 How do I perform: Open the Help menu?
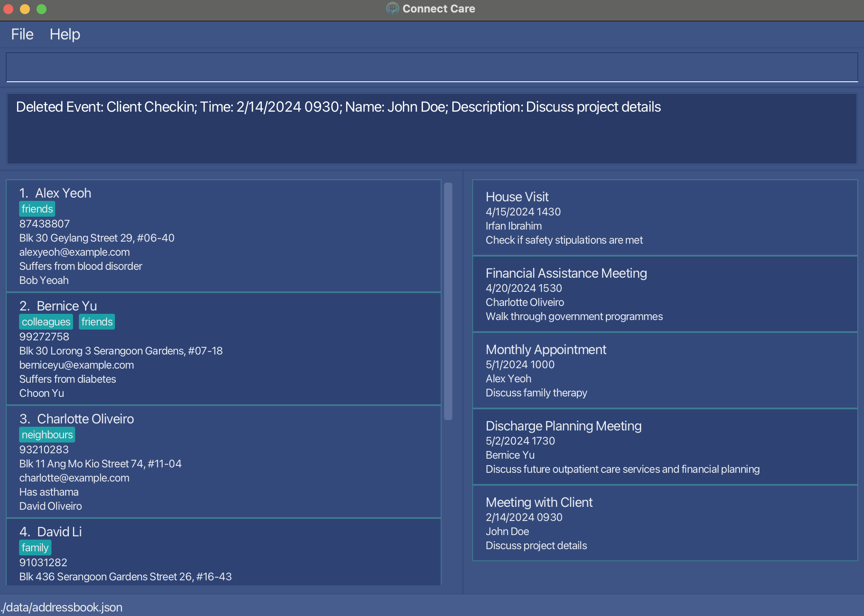(x=65, y=34)
